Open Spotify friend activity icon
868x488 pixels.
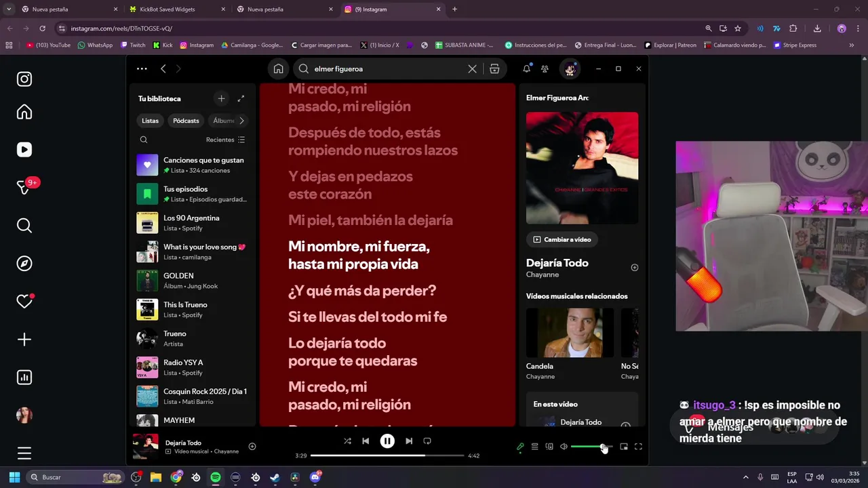click(x=545, y=68)
